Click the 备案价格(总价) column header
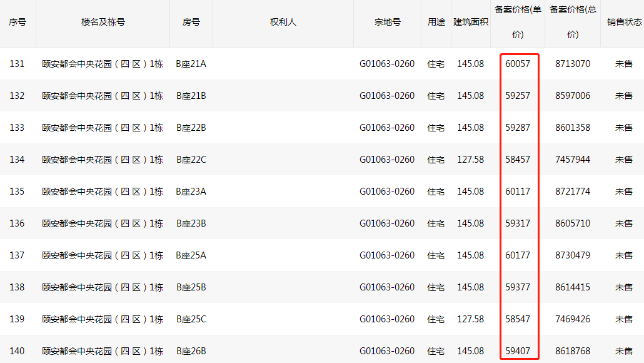 [x=573, y=22]
